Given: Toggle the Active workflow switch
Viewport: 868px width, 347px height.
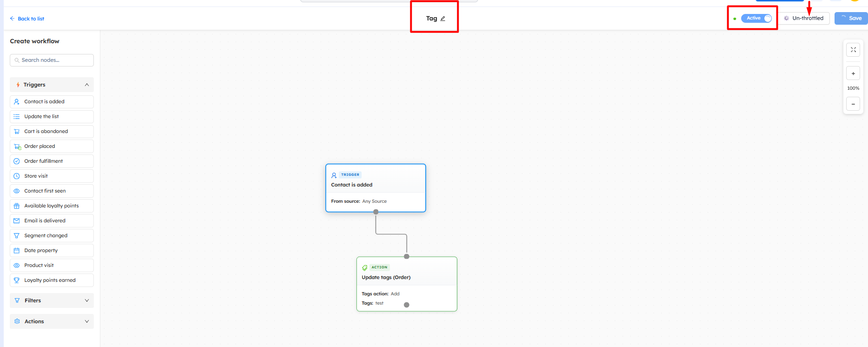Looking at the screenshot, I should tap(756, 18).
